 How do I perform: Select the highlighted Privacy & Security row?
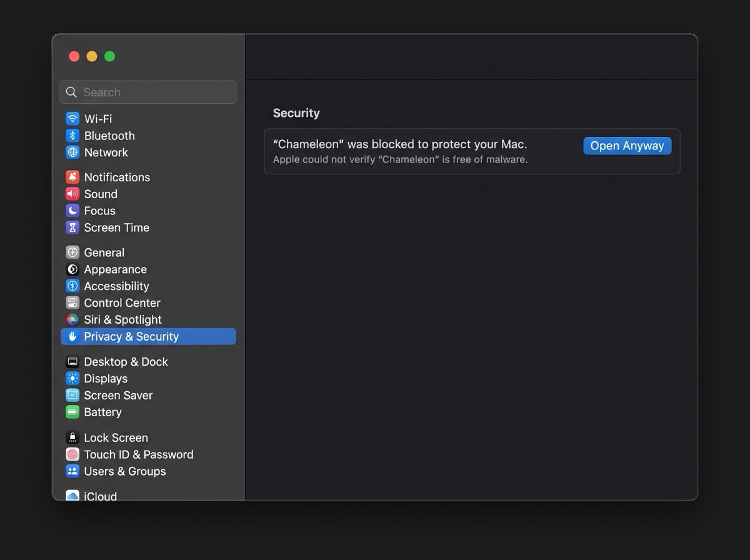pyautogui.click(x=148, y=336)
